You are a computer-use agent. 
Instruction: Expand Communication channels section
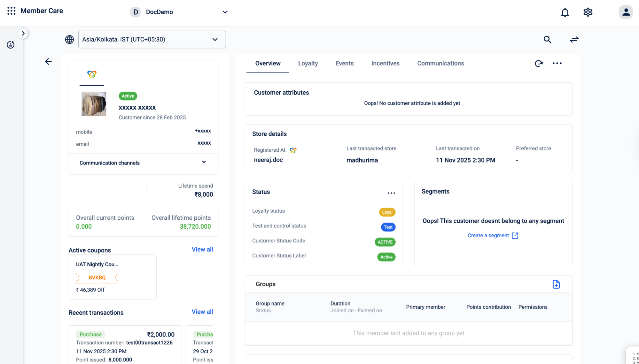(x=143, y=163)
